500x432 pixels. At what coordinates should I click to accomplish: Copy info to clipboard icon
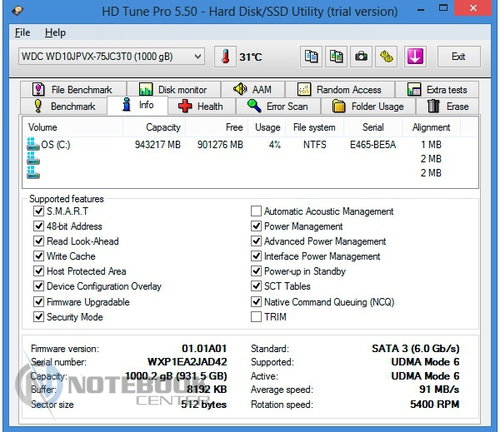tap(311, 57)
